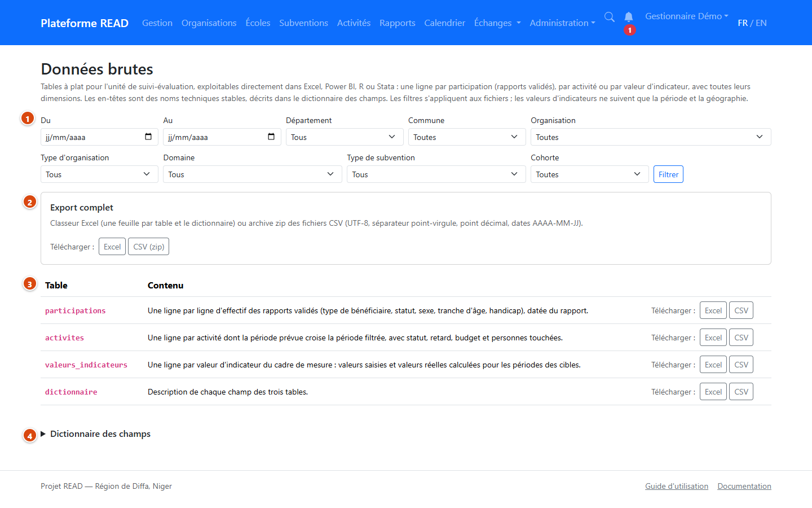The width and height of the screenshot is (812, 508).
Task: Expand Dictionnaire des champs section
Action: click(x=96, y=433)
